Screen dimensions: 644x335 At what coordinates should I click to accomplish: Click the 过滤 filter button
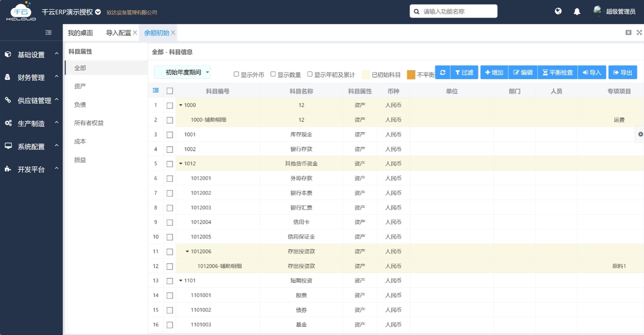click(x=464, y=73)
